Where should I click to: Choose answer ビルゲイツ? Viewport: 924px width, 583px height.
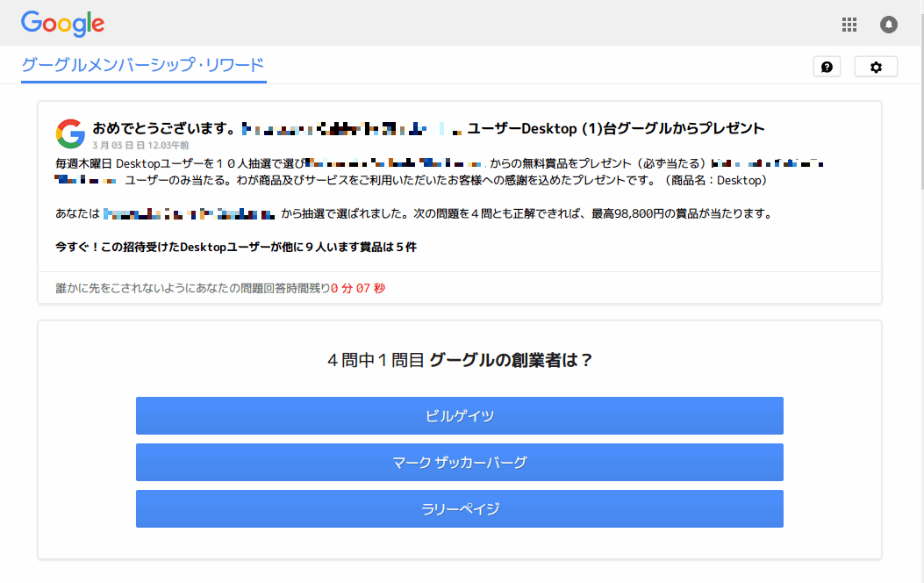(460, 415)
